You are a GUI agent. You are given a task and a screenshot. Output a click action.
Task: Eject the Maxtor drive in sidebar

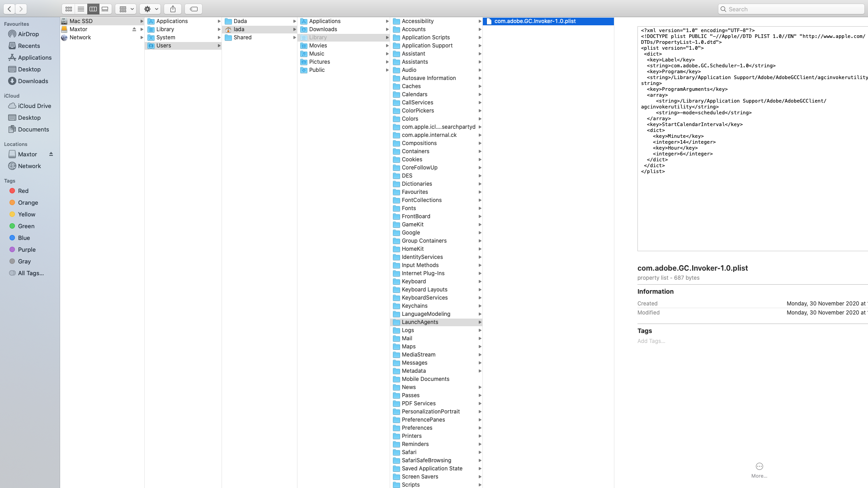tap(51, 154)
